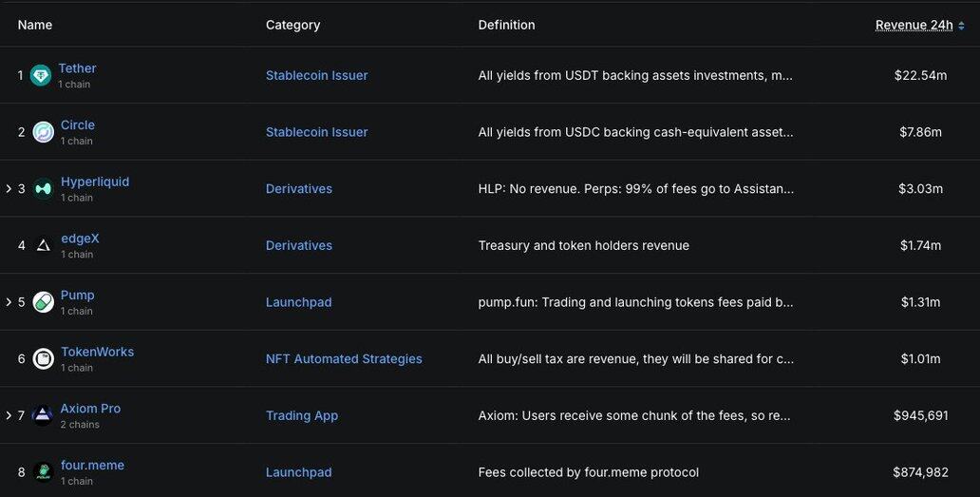Viewport: 980px width, 497px height.
Task: Click the Hyperliquid definition text
Action: coord(635,189)
